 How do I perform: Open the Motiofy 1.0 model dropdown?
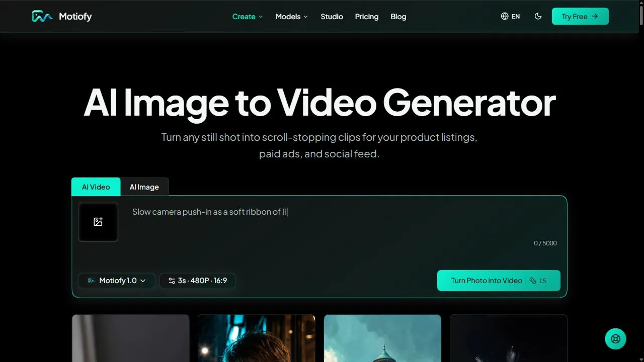tap(117, 281)
